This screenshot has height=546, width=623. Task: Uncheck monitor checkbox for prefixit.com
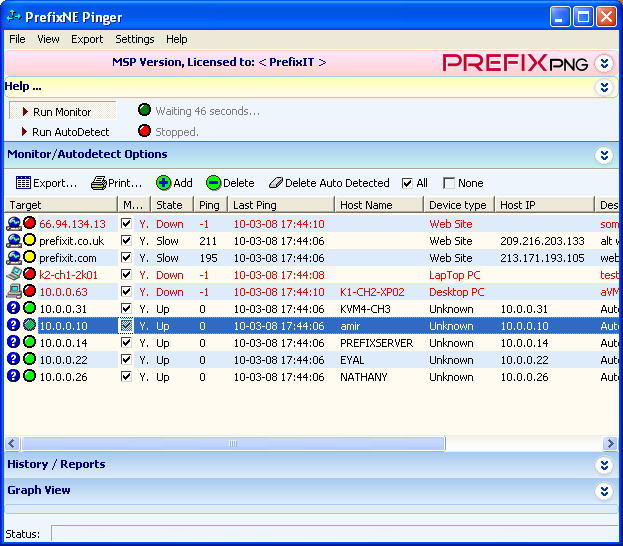point(126,258)
